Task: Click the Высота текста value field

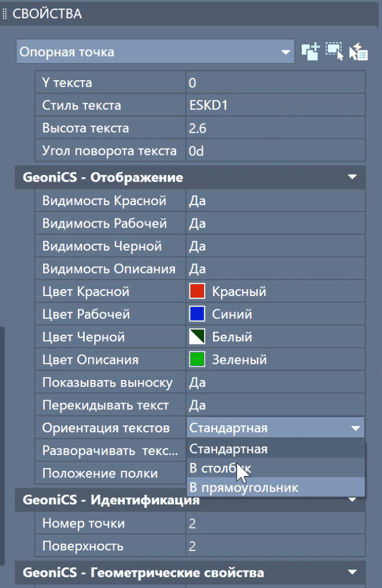Action: (275, 128)
